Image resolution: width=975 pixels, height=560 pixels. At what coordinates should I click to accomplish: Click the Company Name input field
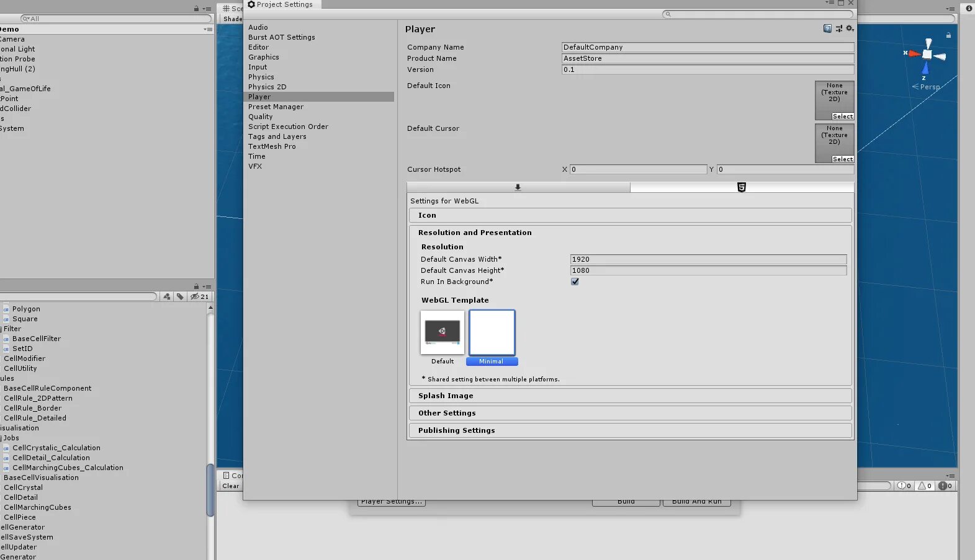point(708,47)
